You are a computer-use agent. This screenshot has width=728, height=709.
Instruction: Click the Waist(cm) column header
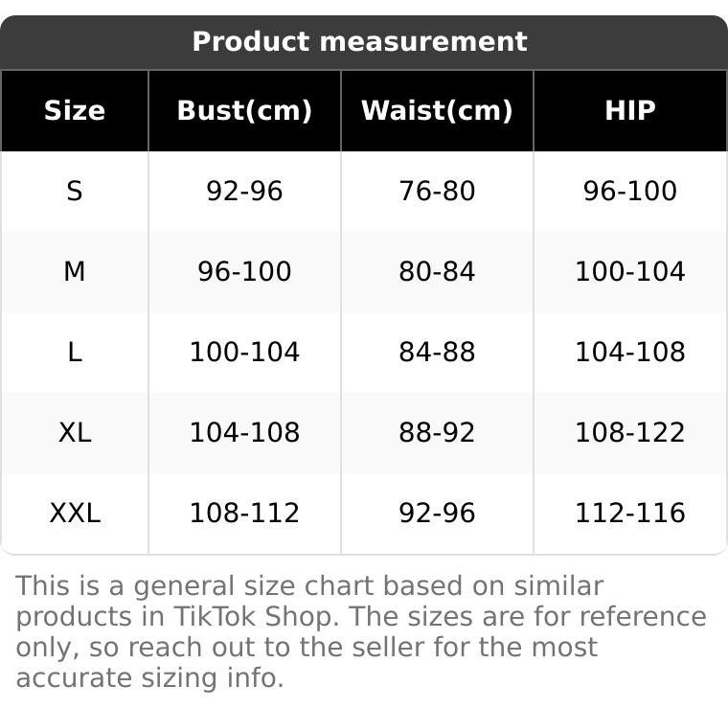point(437,111)
